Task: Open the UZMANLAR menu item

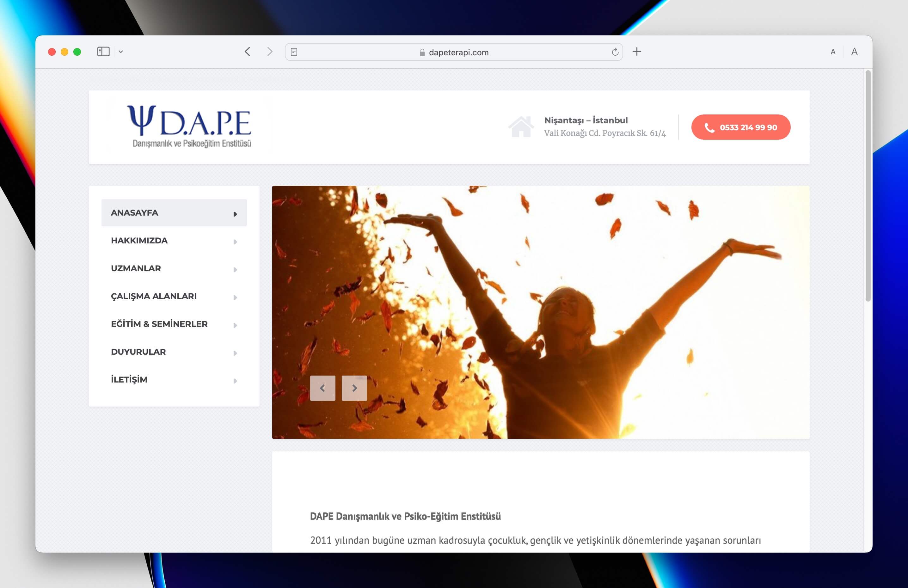Action: (x=174, y=268)
